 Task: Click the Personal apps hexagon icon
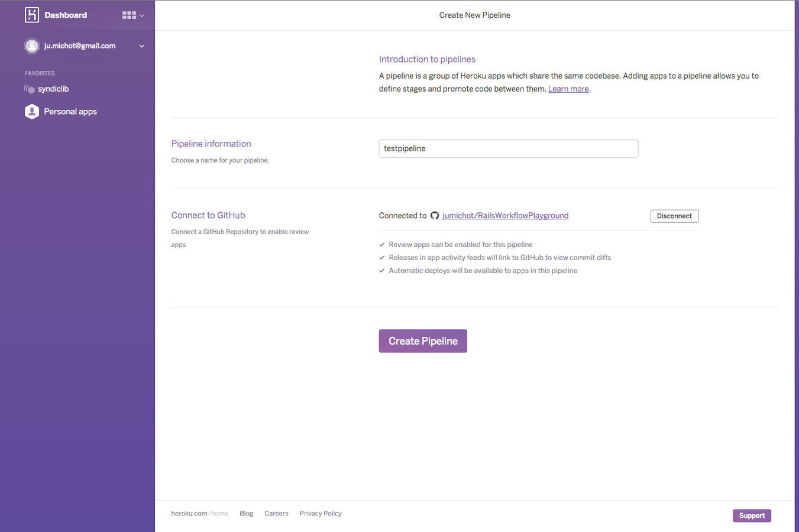tap(32, 112)
